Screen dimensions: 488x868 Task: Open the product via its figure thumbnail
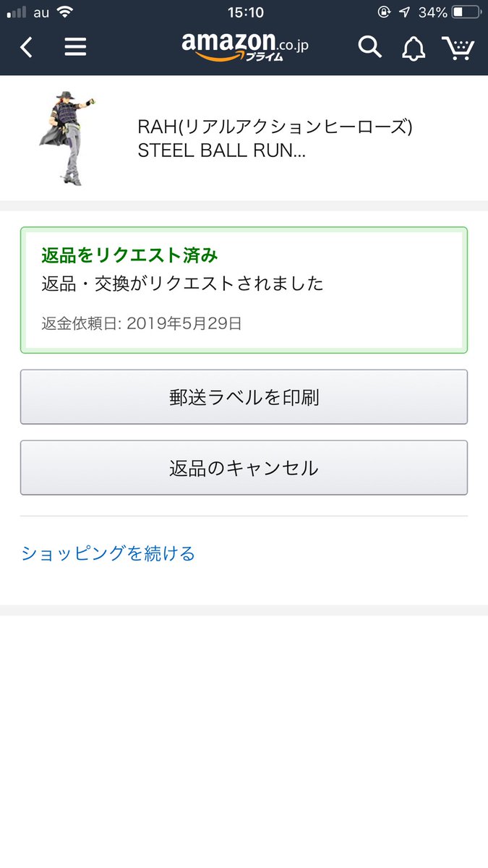pyautogui.click(x=67, y=137)
